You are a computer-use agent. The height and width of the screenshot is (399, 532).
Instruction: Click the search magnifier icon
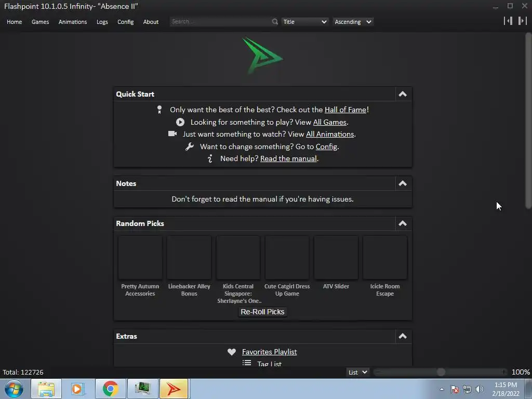point(275,22)
